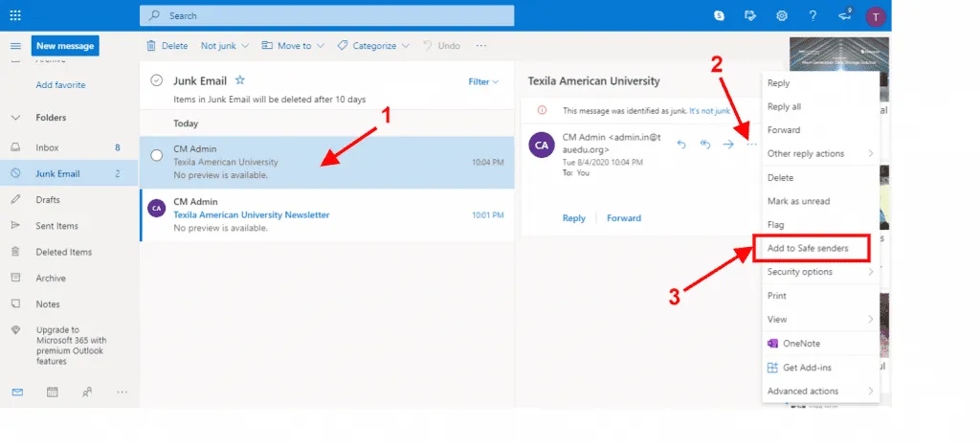
Task: Expand the Not junk dropdown arrow
Action: tap(244, 46)
